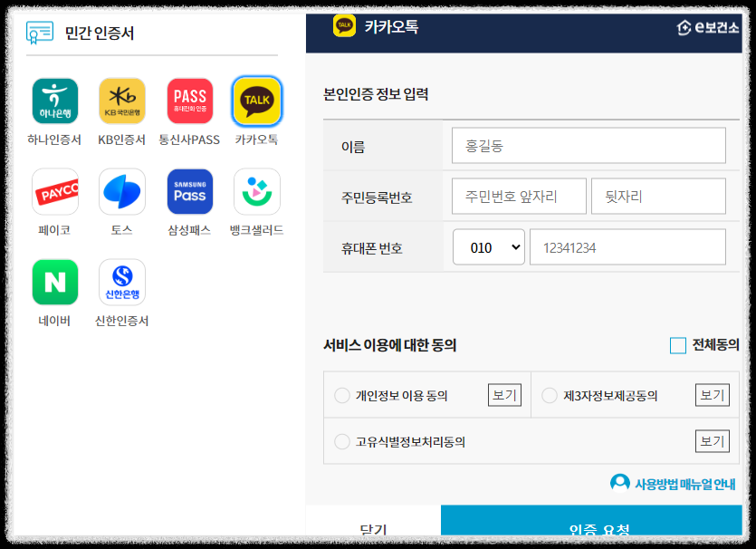Focus the 주민번호 뒷자리 input field
Viewport: 756px width, 549px height.
[x=658, y=196]
